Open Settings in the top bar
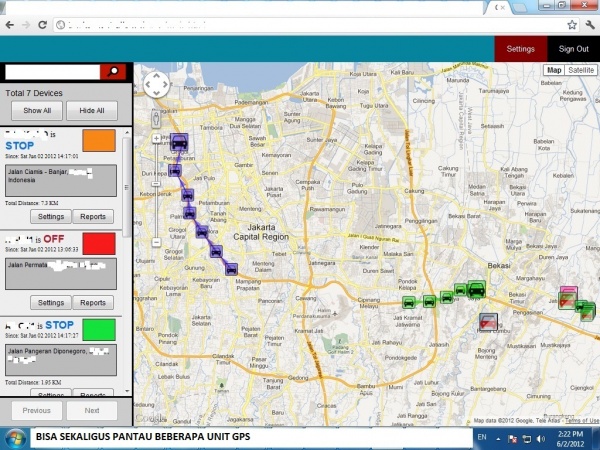 pyautogui.click(x=520, y=48)
